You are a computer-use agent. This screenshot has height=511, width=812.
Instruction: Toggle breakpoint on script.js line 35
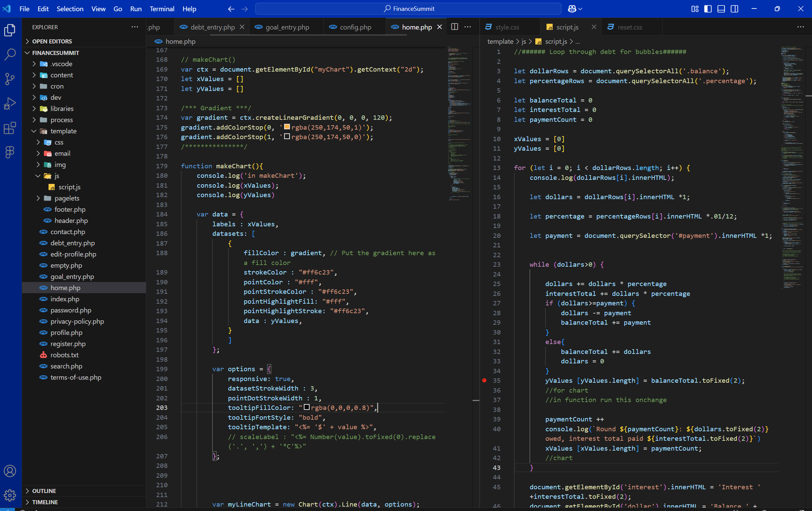pos(484,380)
